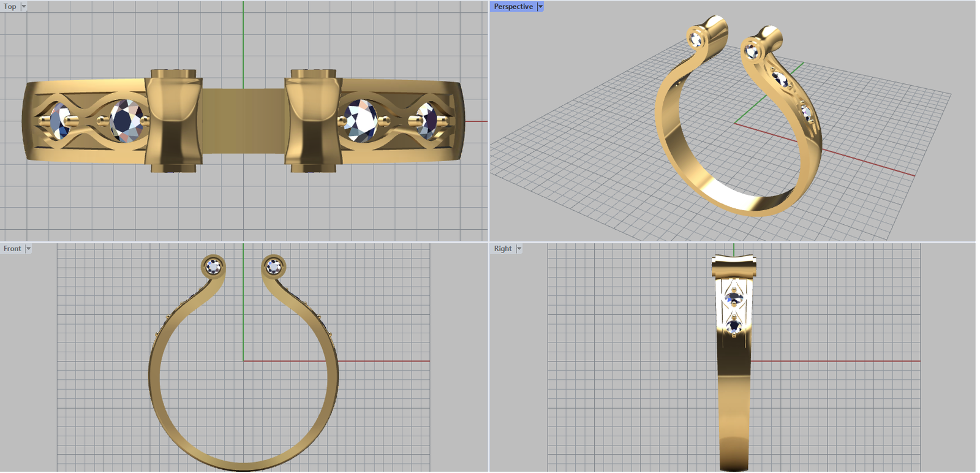Image resolution: width=980 pixels, height=473 pixels.
Task: Select the upper gem in Right view
Action: pyautogui.click(x=733, y=298)
